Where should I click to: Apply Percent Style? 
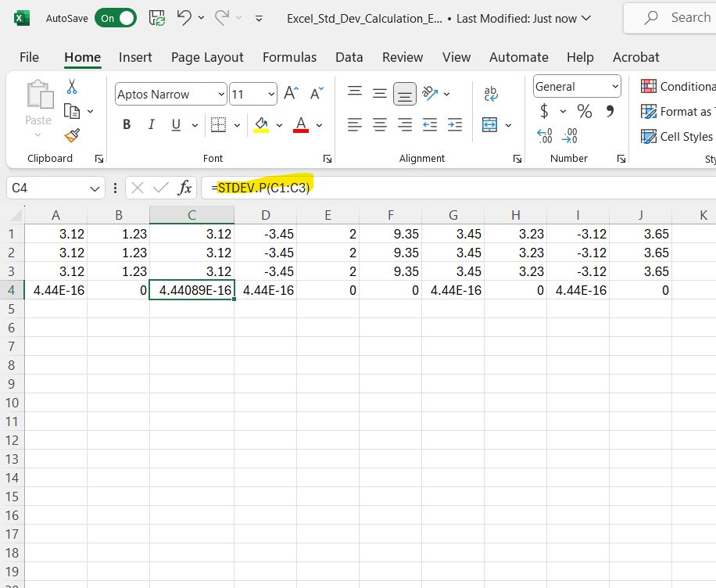[585, 111]
